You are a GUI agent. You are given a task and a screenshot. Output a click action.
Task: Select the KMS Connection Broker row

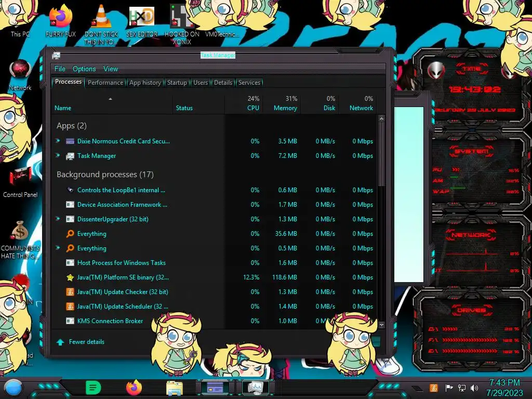click(215, 321)
